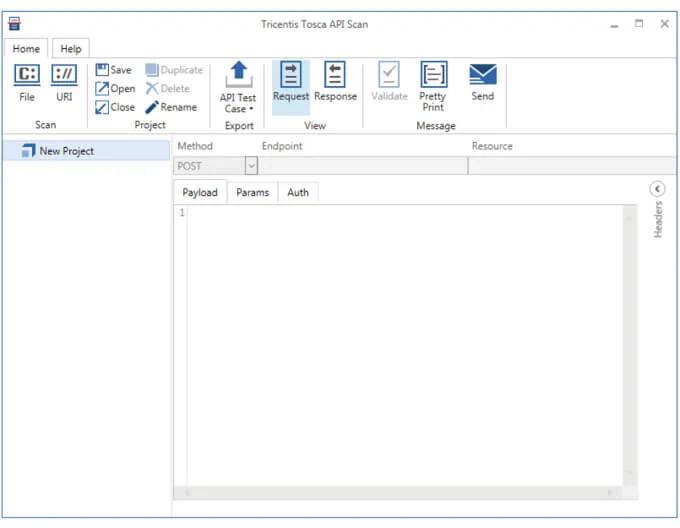Select the Payload tab
Image resolution: width=680 pixels, height=528 pixels.
click(200, 193)
